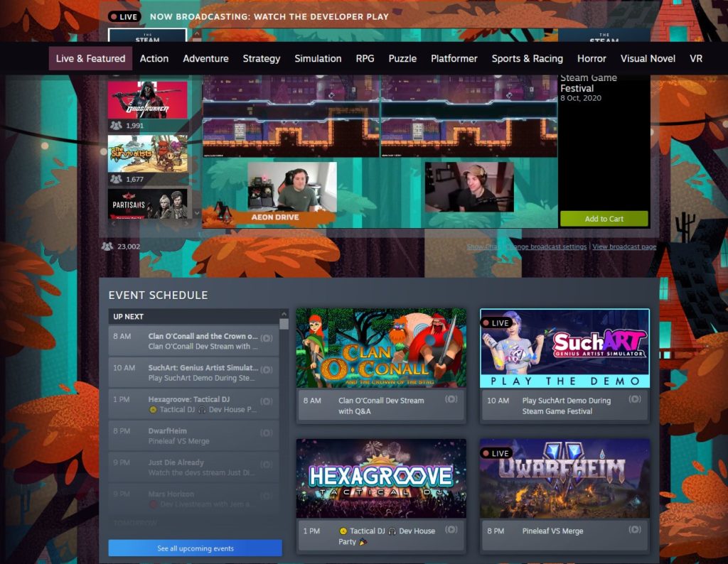Open Change broadcast settings link
This screenshot has width=728, height=564.
pos(547,246)
